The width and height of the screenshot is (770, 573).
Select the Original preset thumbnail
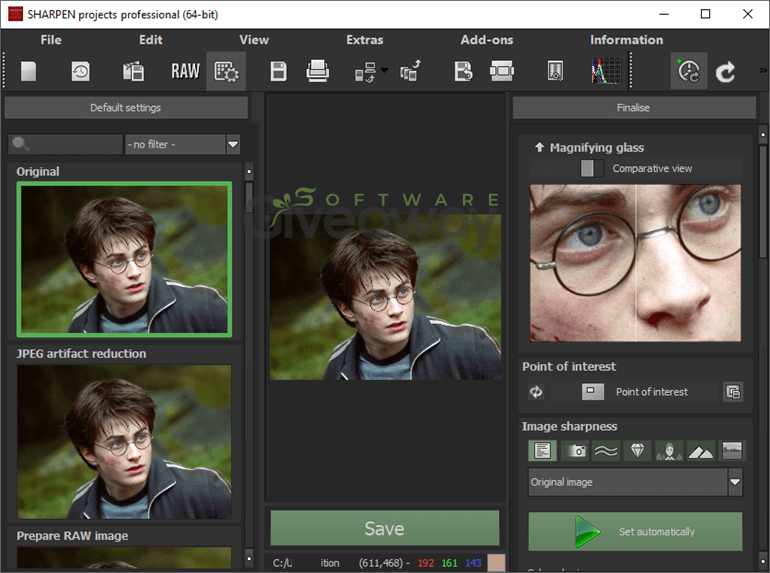coord(124,259)
